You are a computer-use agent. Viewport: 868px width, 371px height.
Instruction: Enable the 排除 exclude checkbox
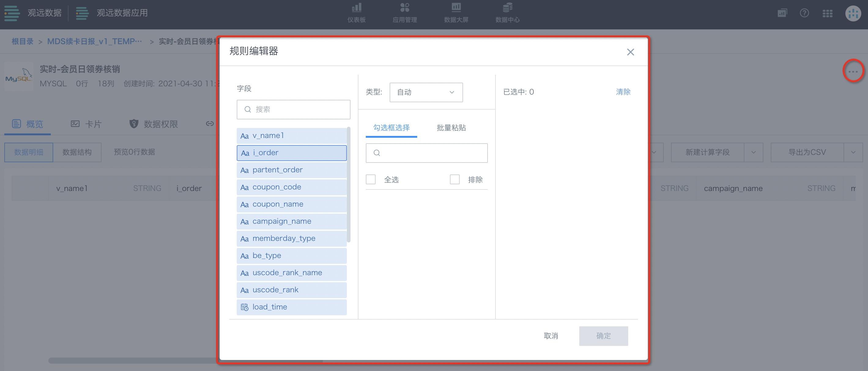[x=454, y=179]
